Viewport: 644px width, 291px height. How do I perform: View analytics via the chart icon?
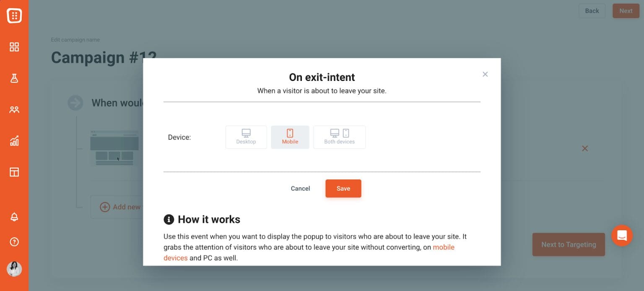(14, 141)
